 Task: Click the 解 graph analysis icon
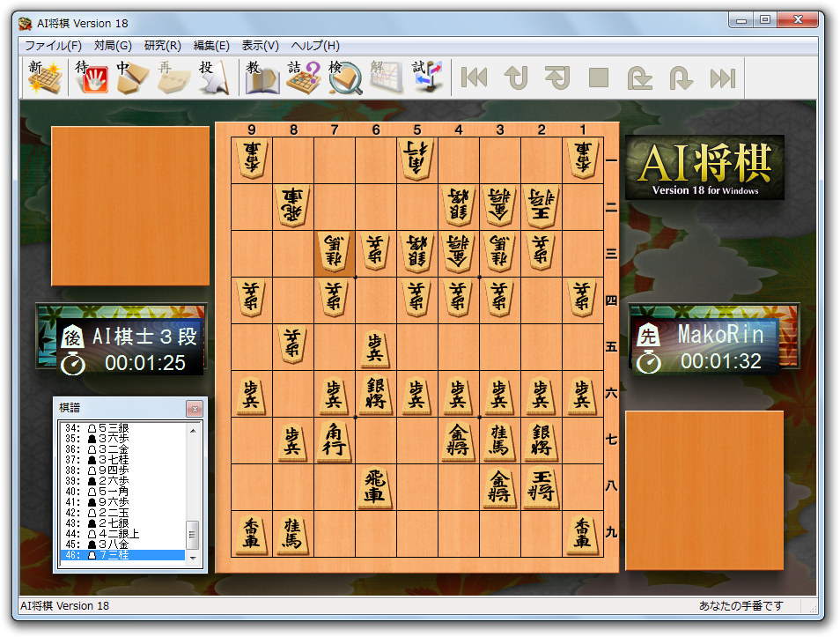coord(387,78)
